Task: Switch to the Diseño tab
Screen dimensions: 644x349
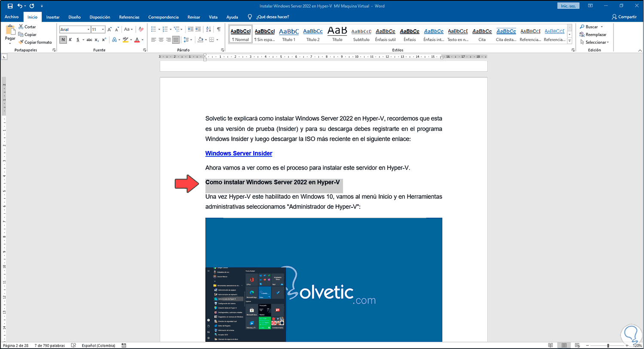Action: (74, 17)
